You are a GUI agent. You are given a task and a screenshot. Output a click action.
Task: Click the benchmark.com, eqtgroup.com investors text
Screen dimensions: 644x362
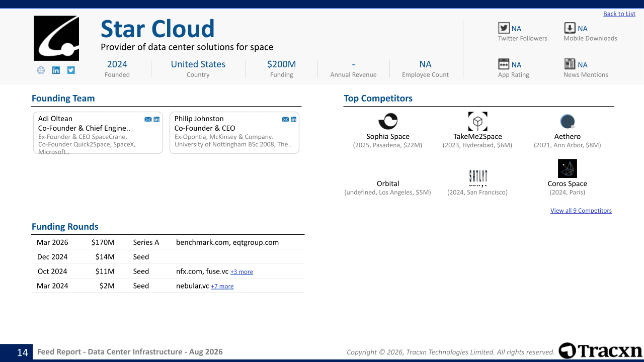click(x=227, y=242)
